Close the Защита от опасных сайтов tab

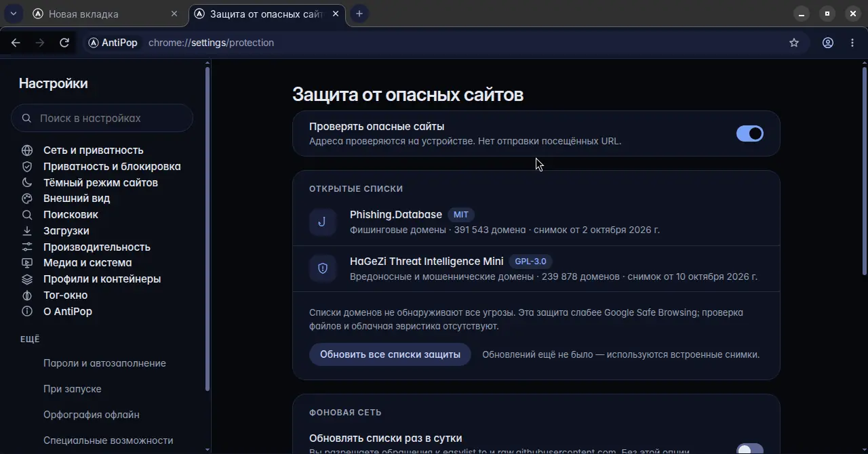335,14
